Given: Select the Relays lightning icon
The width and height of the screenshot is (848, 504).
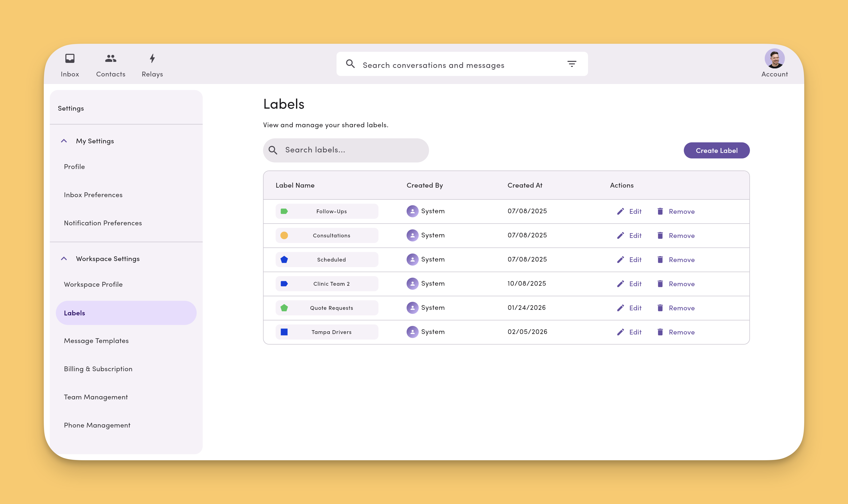Looking at the screenshot, I should 152,64.
